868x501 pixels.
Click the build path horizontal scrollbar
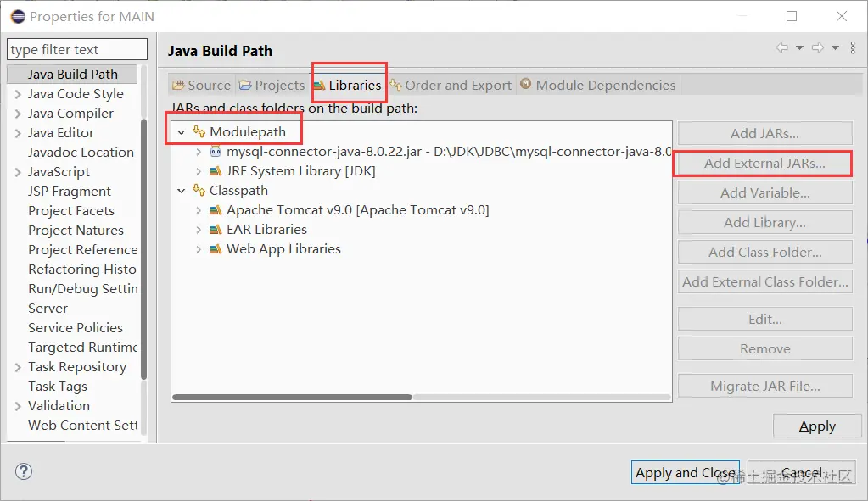(x=292, y=397)
